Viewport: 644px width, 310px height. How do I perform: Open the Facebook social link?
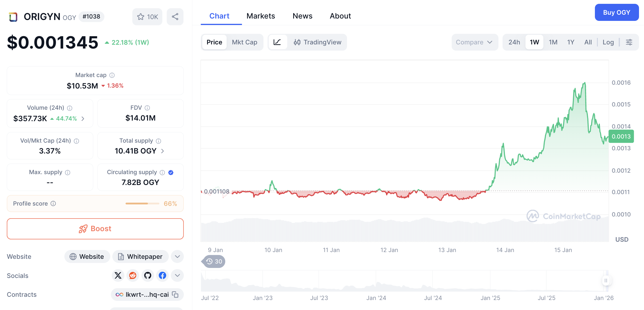coord(162,276)
